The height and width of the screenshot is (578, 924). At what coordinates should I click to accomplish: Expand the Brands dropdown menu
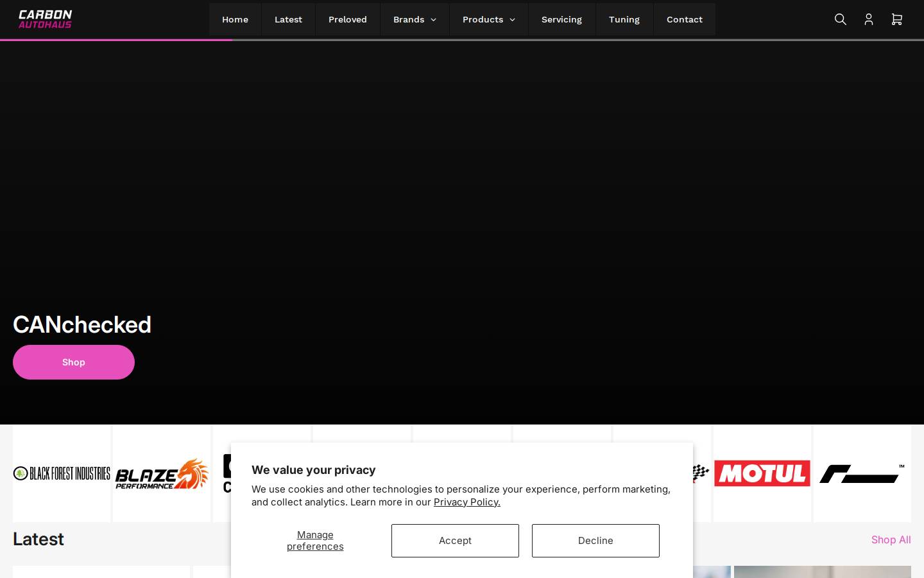[x=415, y=19]
